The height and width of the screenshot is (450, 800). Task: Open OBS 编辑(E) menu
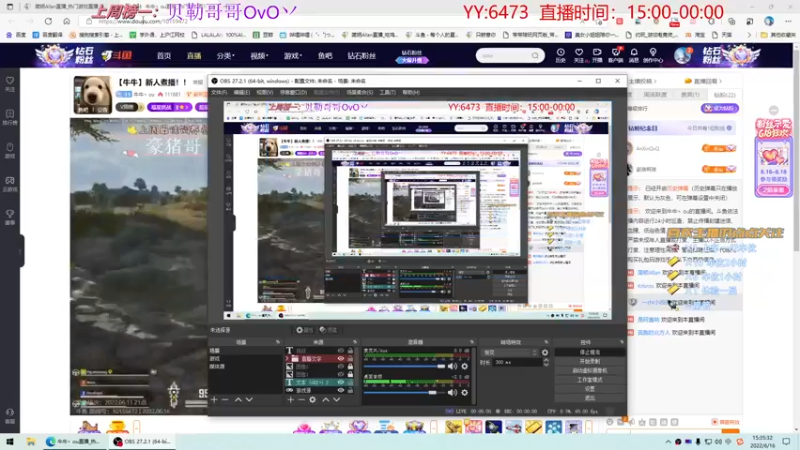tap(241, 92)
